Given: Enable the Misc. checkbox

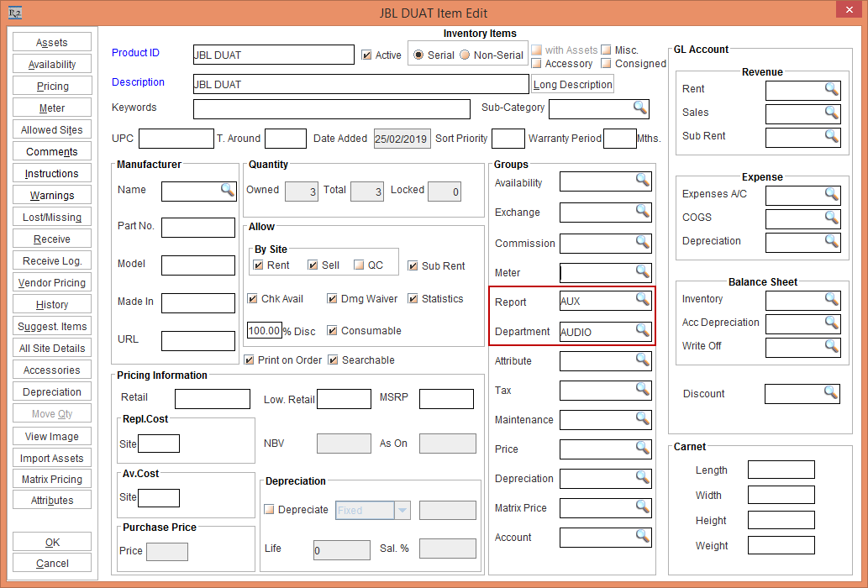Looking at the screenshot, I should [x=606, y=50].
